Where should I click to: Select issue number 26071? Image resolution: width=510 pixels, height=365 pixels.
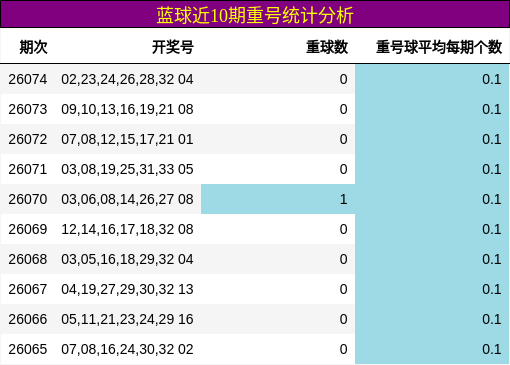pos(28,169)
